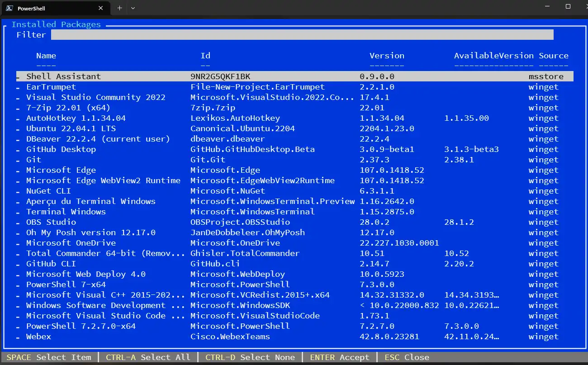Click SPACE Select Item in footer

pos(49,357)
